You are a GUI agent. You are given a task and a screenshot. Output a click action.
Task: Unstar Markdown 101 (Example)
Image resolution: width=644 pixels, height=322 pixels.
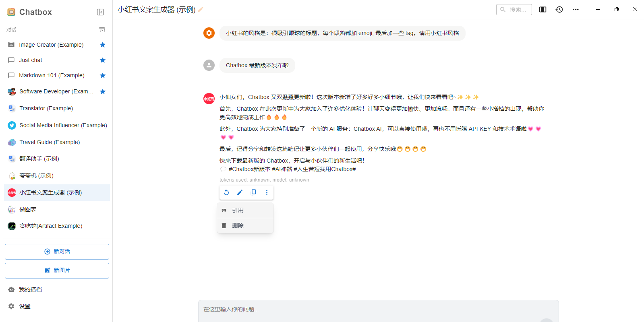click(103, 75)
